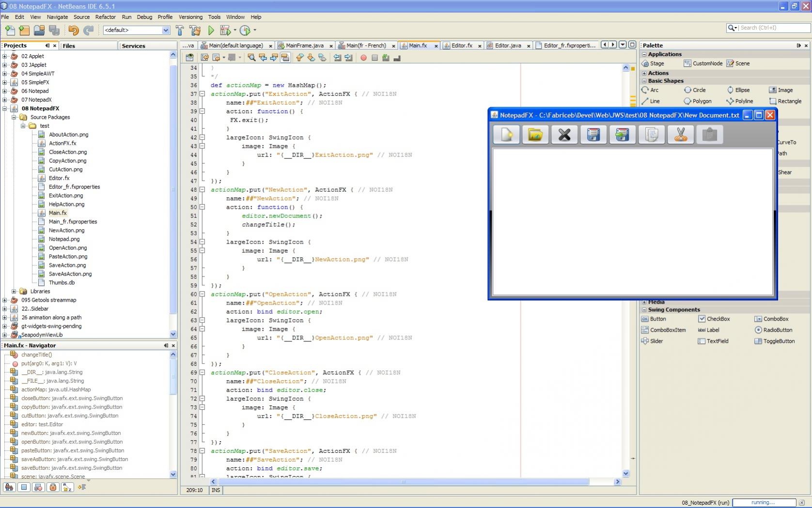Select Editor.fx file in project tree
The width and height of the screenshot is (812, 508).
[59, 178]
